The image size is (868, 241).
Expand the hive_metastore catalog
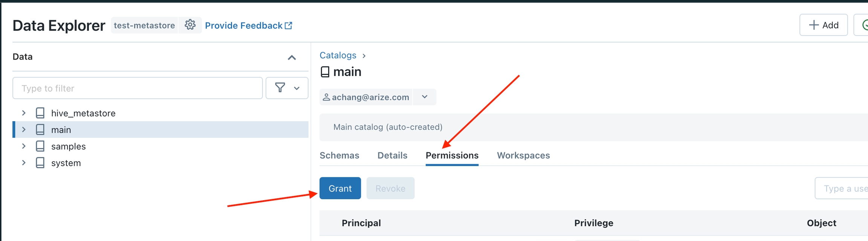point(24,113)
